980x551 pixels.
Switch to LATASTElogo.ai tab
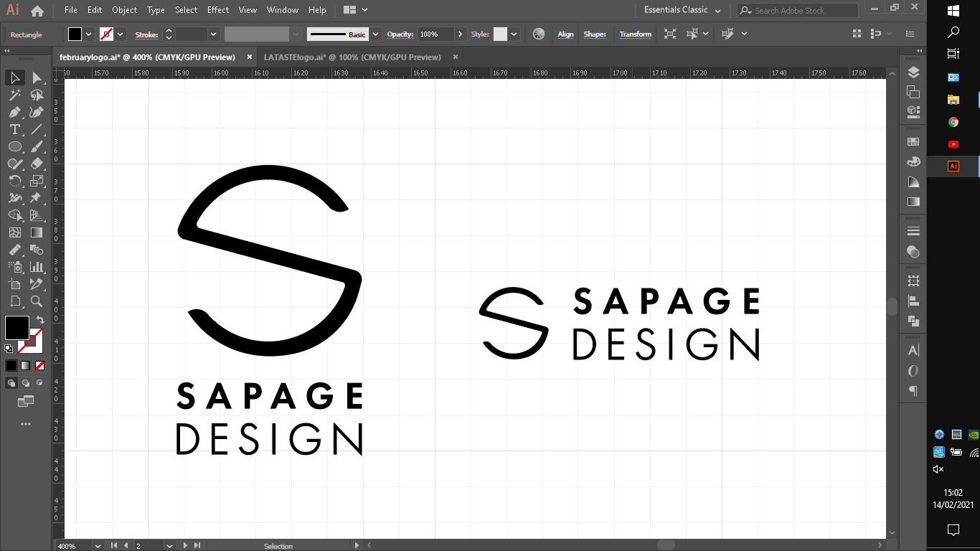tap(352, 57)
